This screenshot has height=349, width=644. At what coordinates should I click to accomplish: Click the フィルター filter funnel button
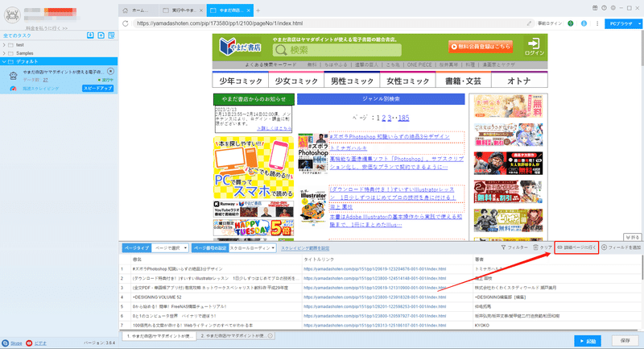[514, 247]
